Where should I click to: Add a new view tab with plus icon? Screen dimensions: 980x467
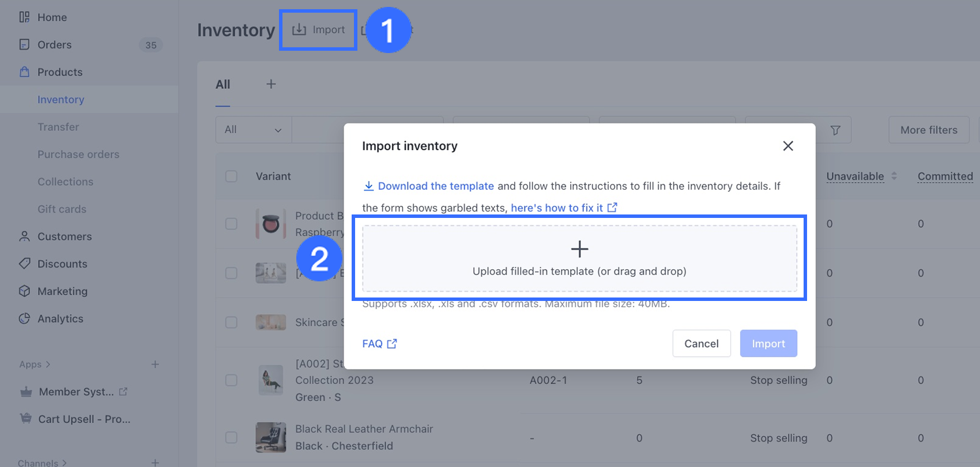click(x=271, y=84)
